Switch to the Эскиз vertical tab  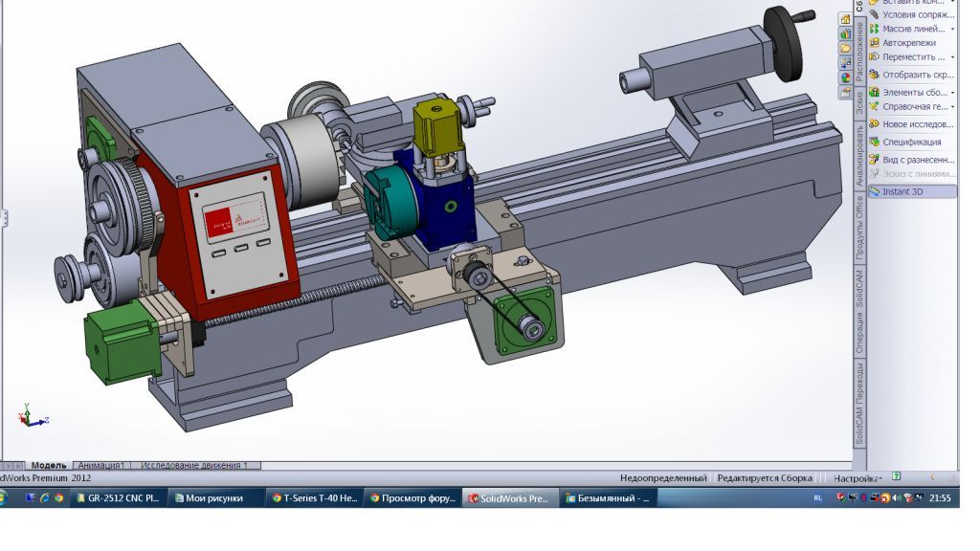click(860, 102)
